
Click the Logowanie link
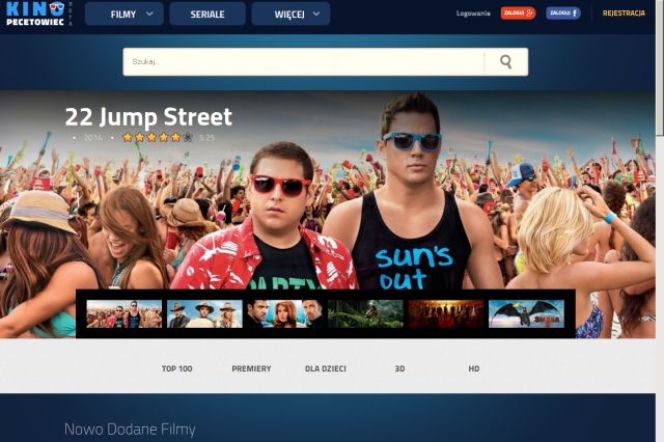tap(473, 14)
